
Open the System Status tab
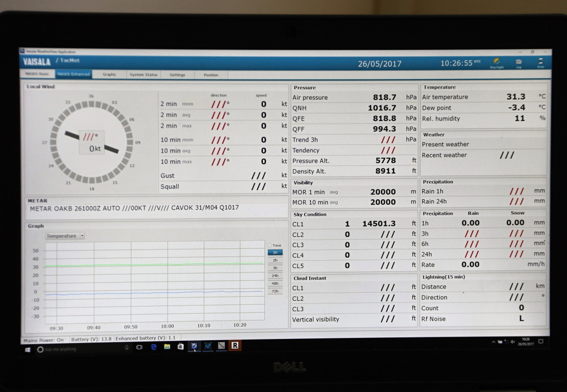click(143, 75)
